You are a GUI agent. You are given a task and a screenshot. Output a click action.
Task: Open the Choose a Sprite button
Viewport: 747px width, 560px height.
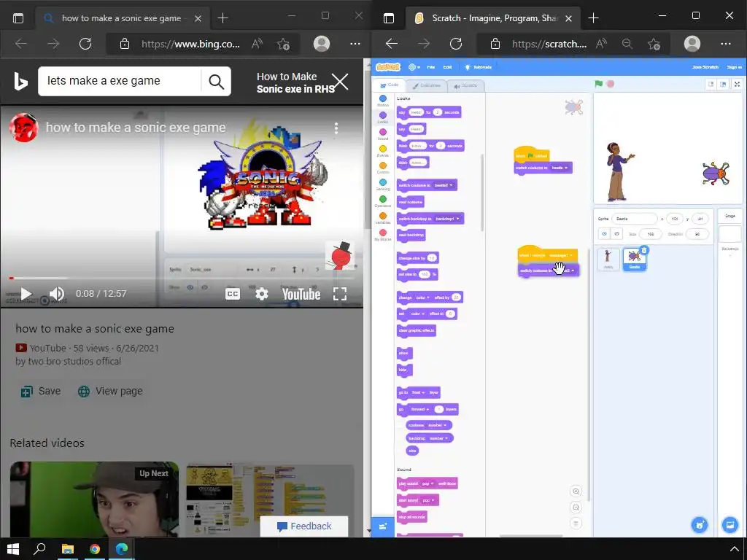pyautogui.click(x=700, y=525)
